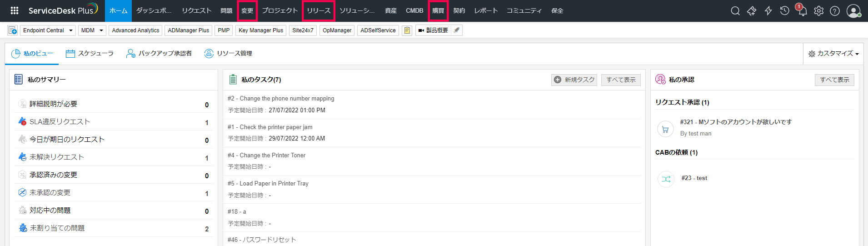Click the 私のサマリー panel icon

[19, 80]
